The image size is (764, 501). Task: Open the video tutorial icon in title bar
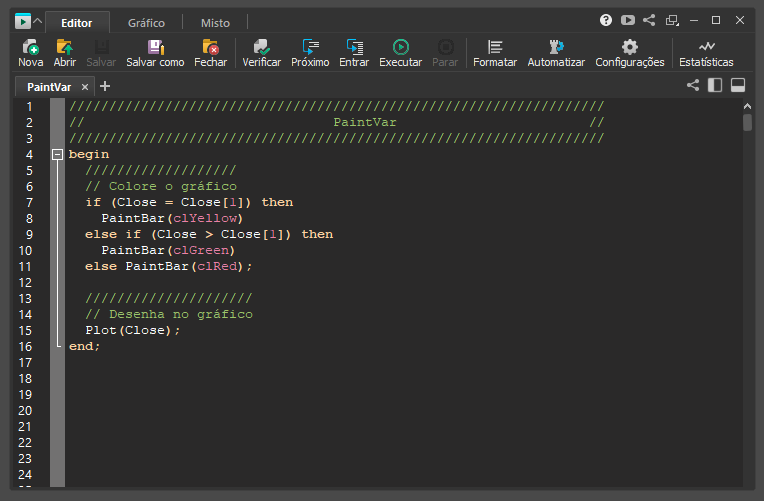coord(628,20)
